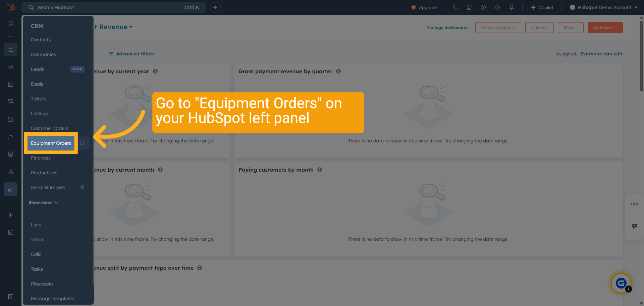The height and width of the screenshot is (306, 644).
Task: Click info icon beside payment type over time
Action: coord(200,268)
